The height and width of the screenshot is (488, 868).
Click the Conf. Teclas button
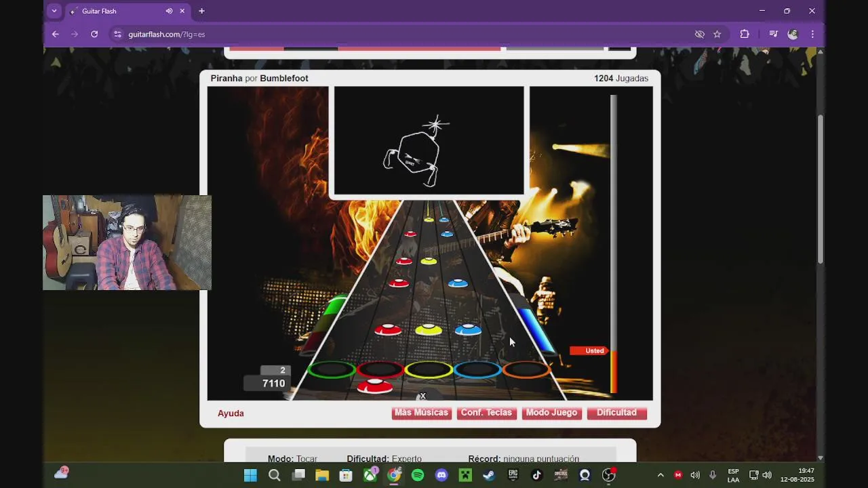[x=486, y=413]
